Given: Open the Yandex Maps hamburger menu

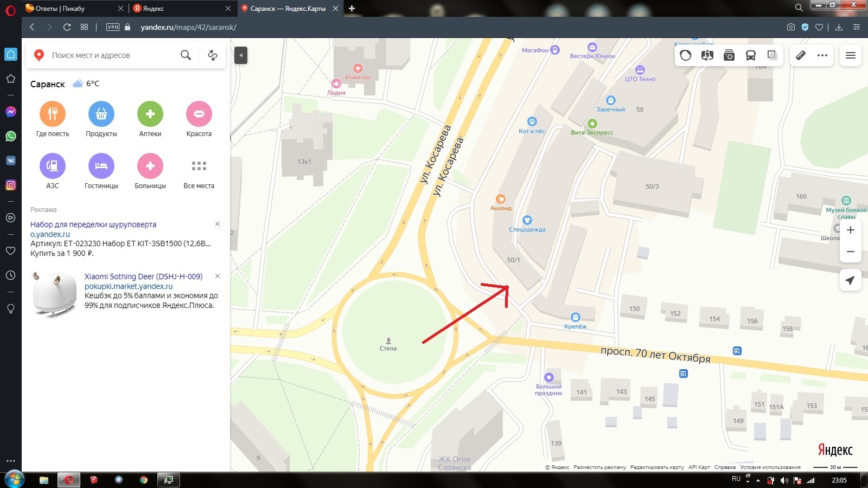Looking at the screenshot, I should point(851,55).
